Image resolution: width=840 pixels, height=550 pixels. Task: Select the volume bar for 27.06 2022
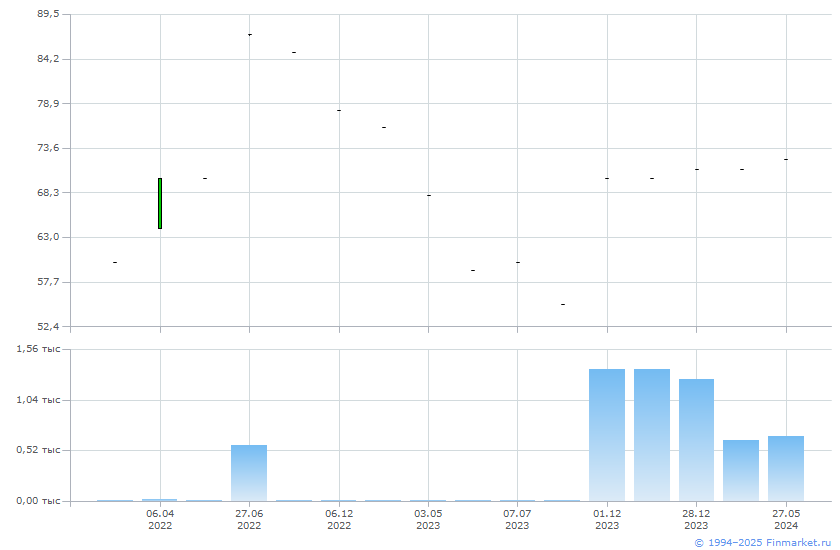[249, 473]
